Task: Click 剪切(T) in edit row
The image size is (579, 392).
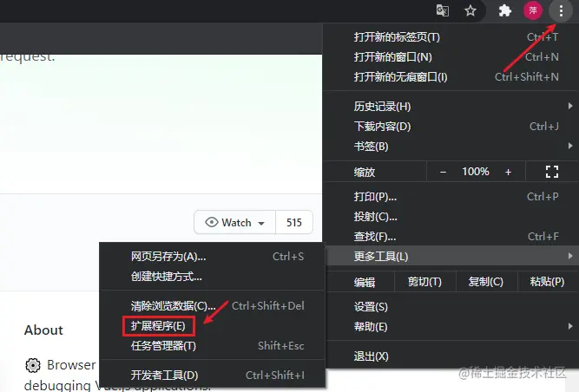Action: click(424, 282)
